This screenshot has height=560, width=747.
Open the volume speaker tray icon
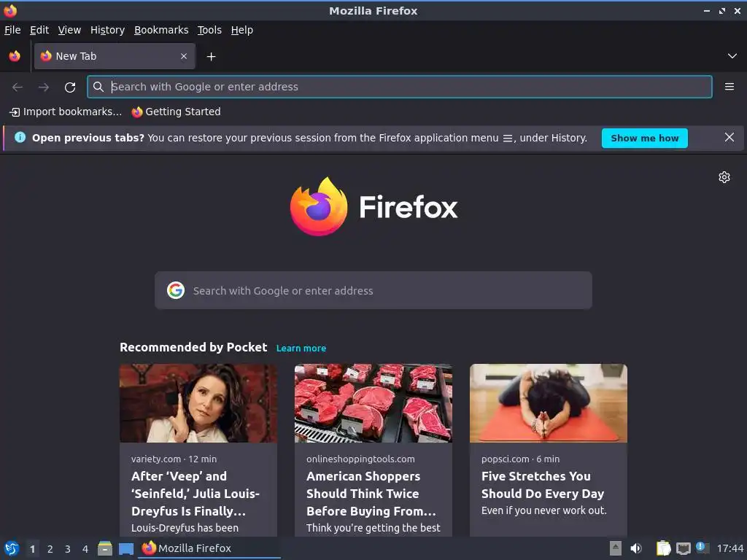tap(636, 548)
